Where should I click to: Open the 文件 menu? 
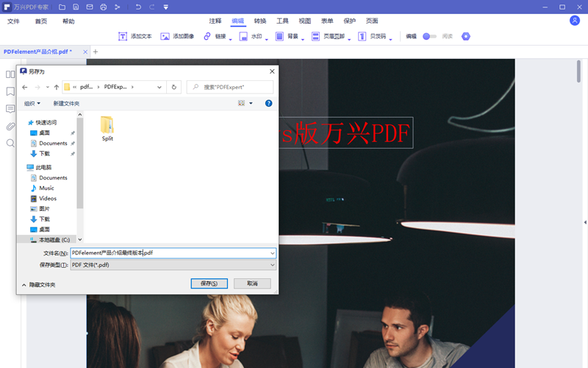point(13,21)
